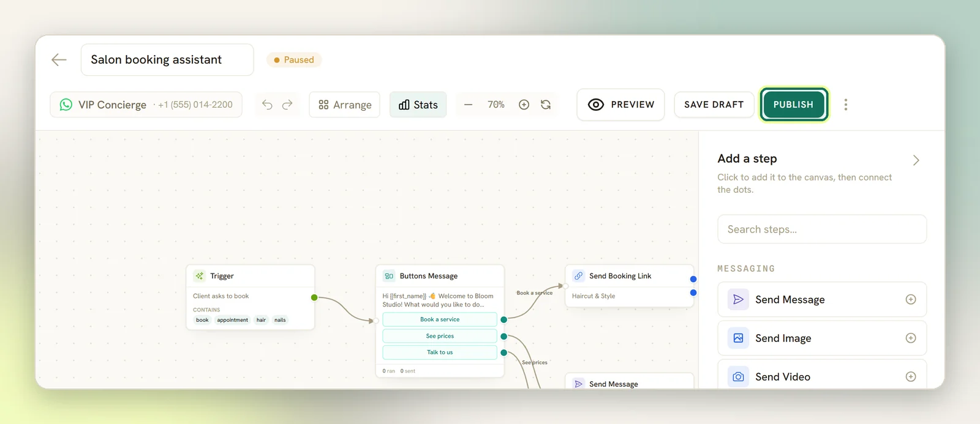This screenshot has width=980, height=424.
Task: Reset zoom with the refresh icon
Action: 546,105
